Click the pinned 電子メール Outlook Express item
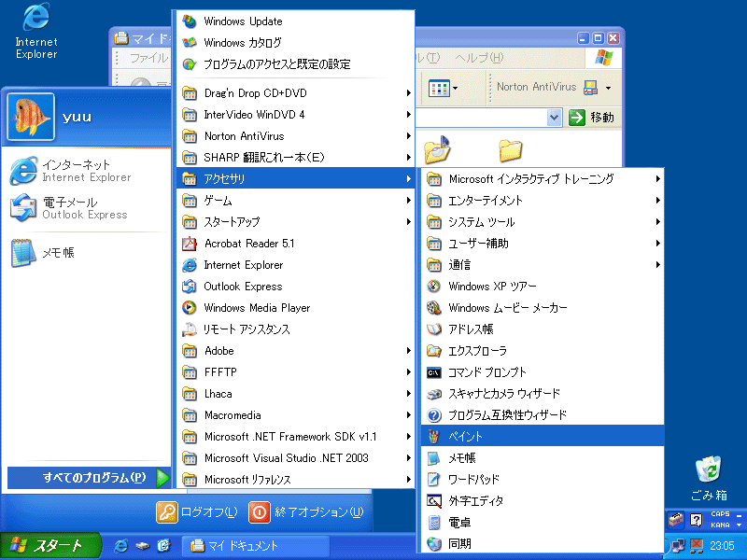Screen dimensions: 747x560 pos(86,208)
